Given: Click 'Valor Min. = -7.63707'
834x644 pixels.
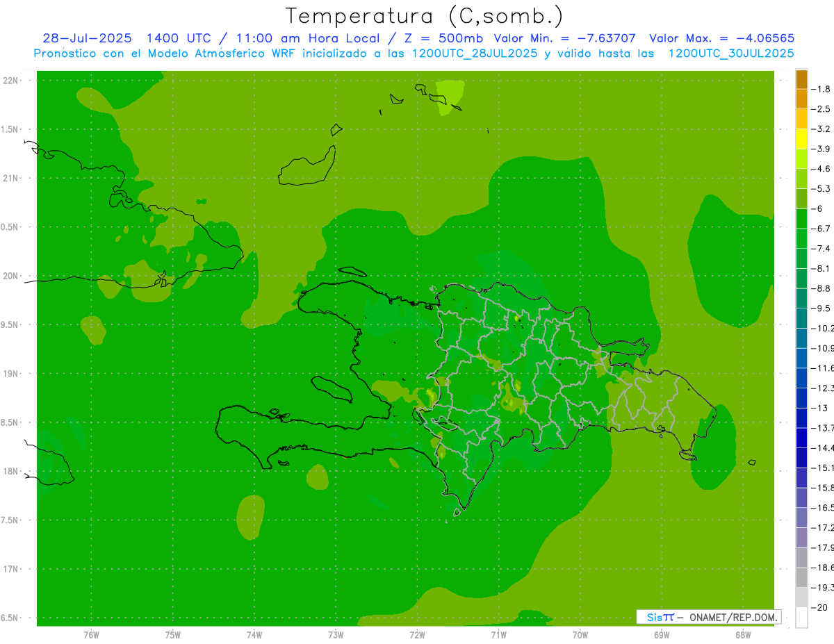Looking at the screenshot, I should 564,38.
